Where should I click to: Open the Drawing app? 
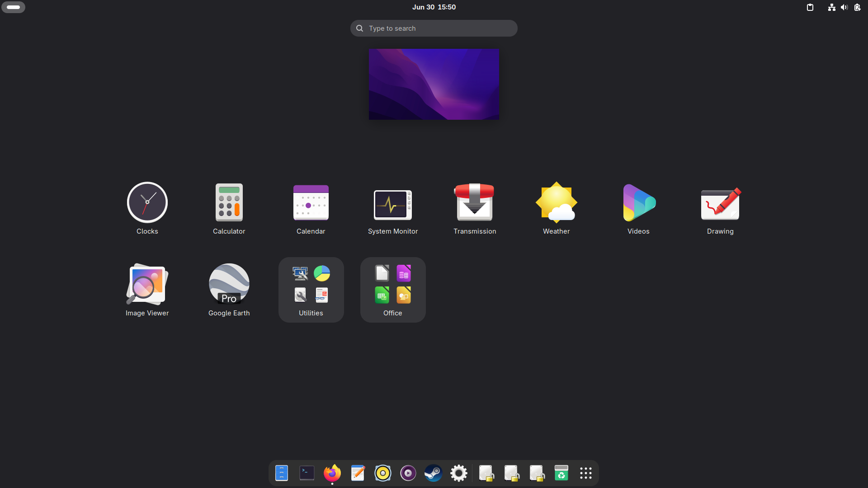[x=720, y=209]
